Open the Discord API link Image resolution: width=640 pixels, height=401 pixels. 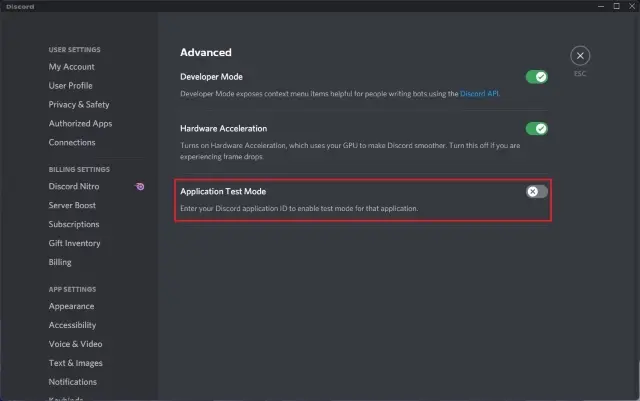click(x=479, y=94)
